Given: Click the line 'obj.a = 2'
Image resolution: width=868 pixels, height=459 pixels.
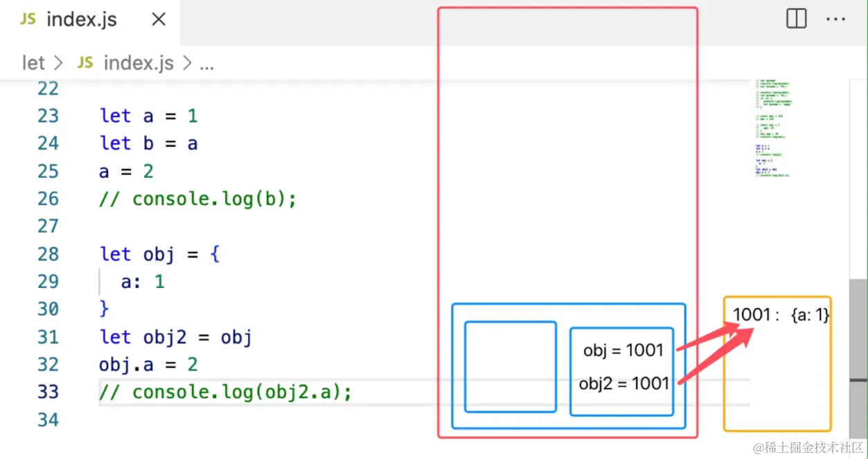Looking at the screenshot, I should click(149, 365).
